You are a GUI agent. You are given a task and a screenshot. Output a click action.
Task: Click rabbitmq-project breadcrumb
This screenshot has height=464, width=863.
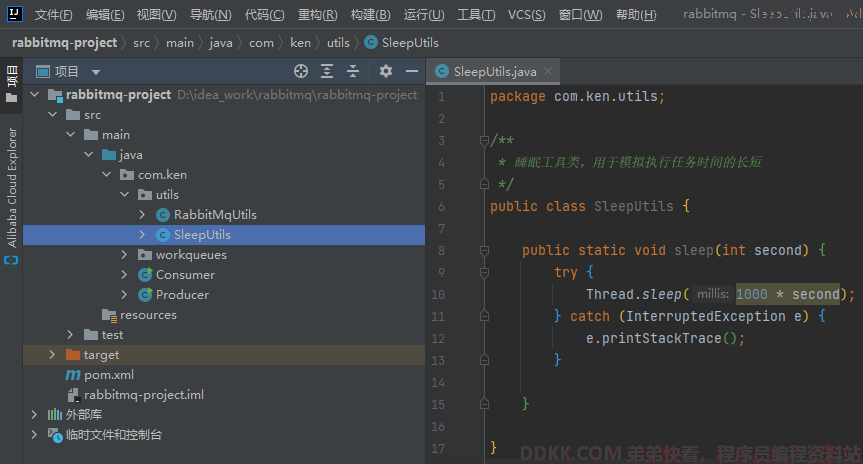tap(64, 42)
